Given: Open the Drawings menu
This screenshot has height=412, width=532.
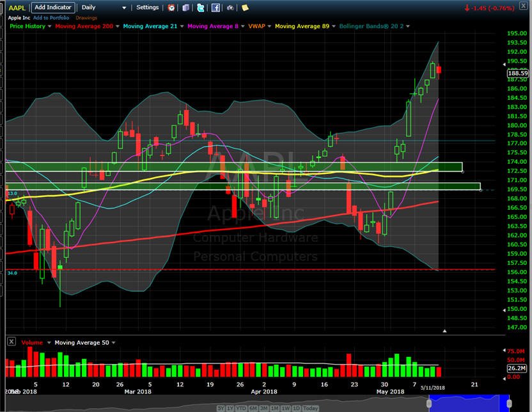Looking at the screenshot, I should click(86, 18).
